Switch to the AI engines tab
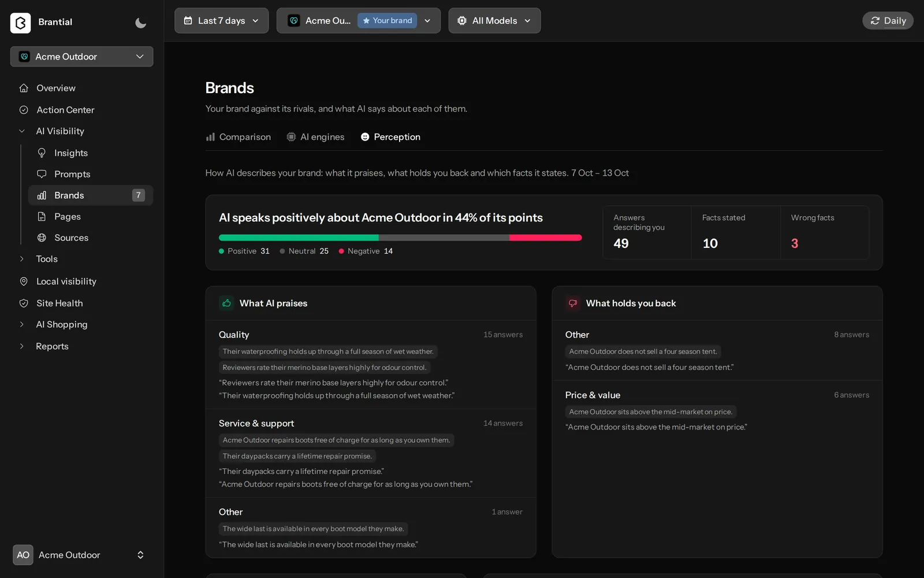Screen dimensions: 924x578 (x=316, y=137)
